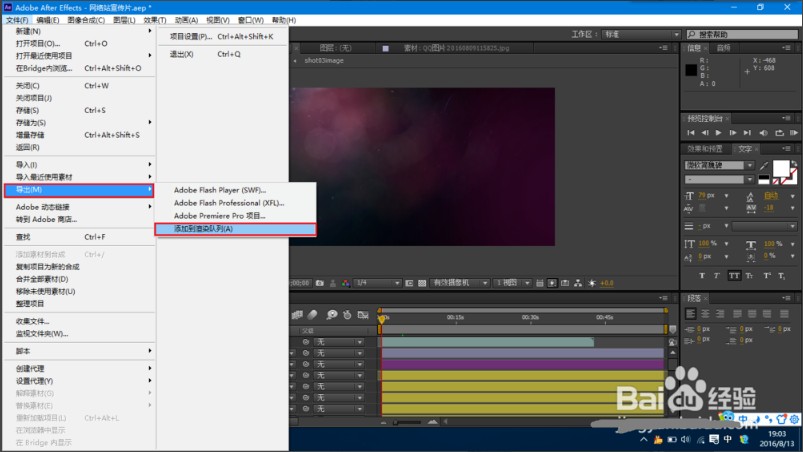Open the font style dropdown
The width and height of the screenshot is (803, 452).
pos(719,180)
